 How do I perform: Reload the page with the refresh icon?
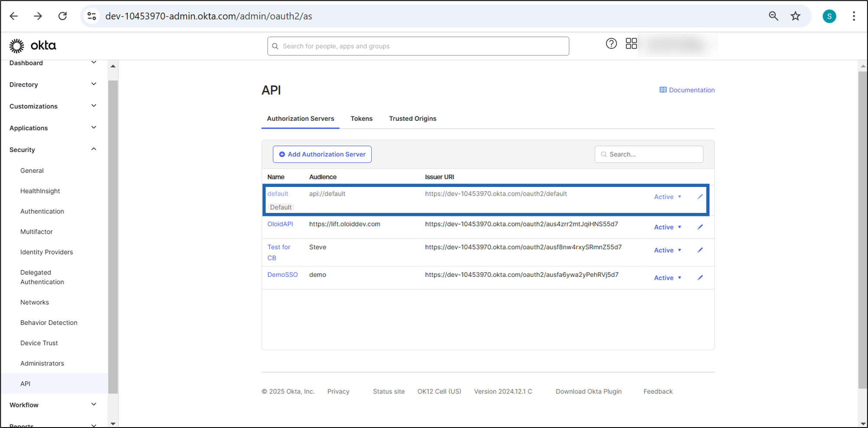tap(63, 16)
